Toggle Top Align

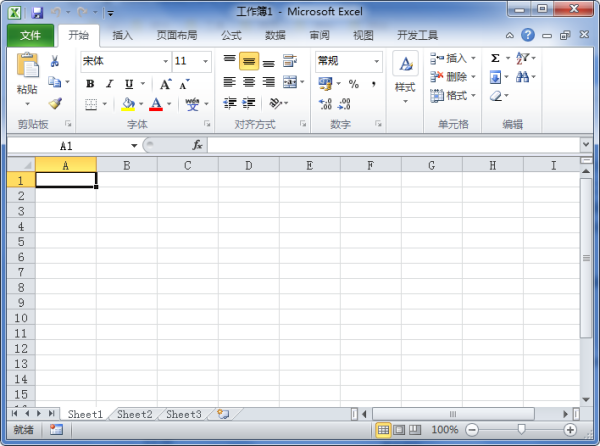click(x=230, y=60)
